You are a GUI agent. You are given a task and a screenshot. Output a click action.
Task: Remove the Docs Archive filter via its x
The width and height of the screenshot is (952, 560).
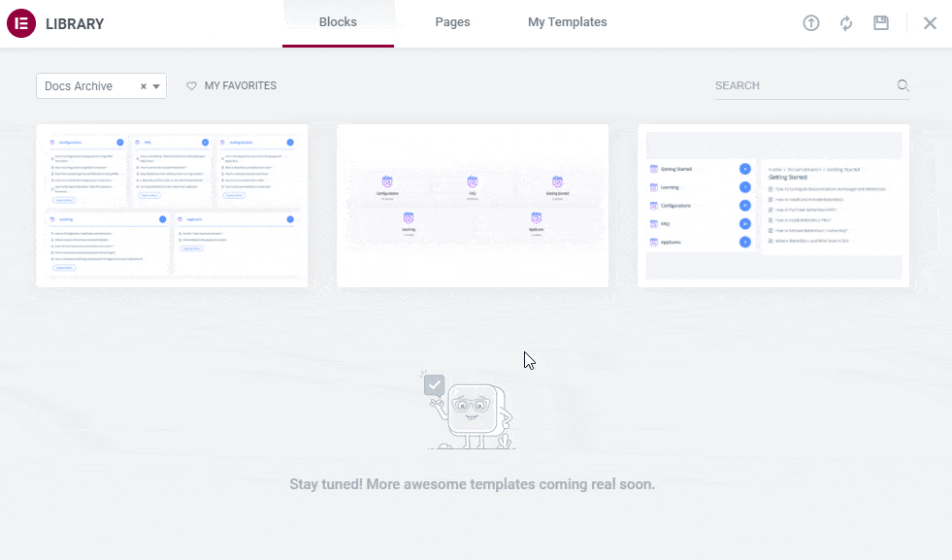point(144,85)
